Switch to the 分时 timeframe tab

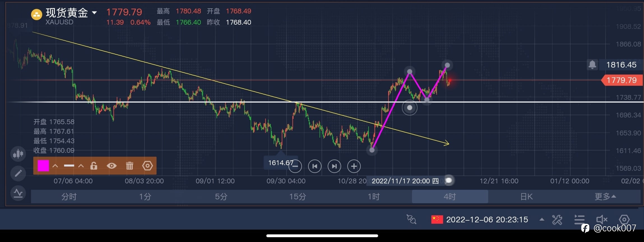[69, 197]
